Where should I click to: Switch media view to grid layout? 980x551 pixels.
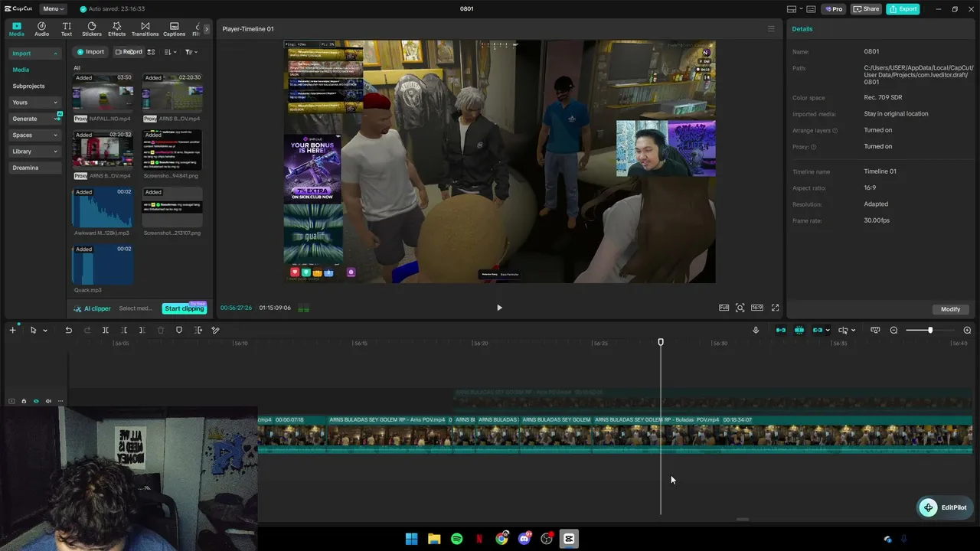(x=151, y=52)
